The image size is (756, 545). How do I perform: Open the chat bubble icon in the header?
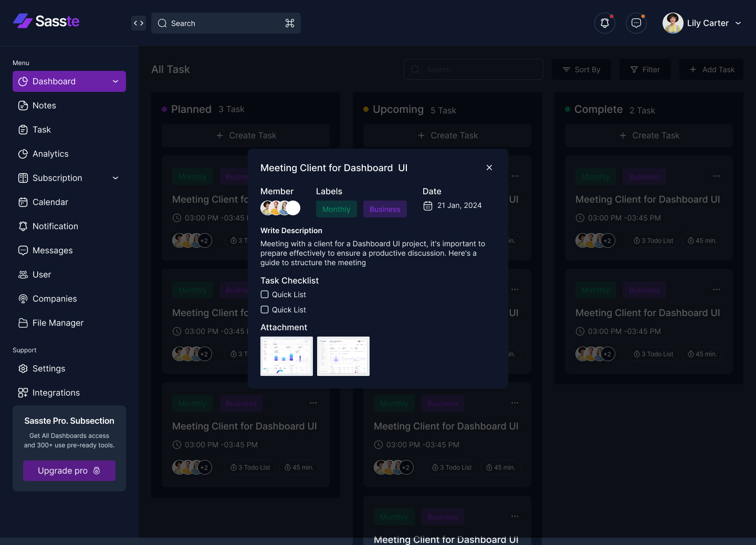[x=636, y=23]
